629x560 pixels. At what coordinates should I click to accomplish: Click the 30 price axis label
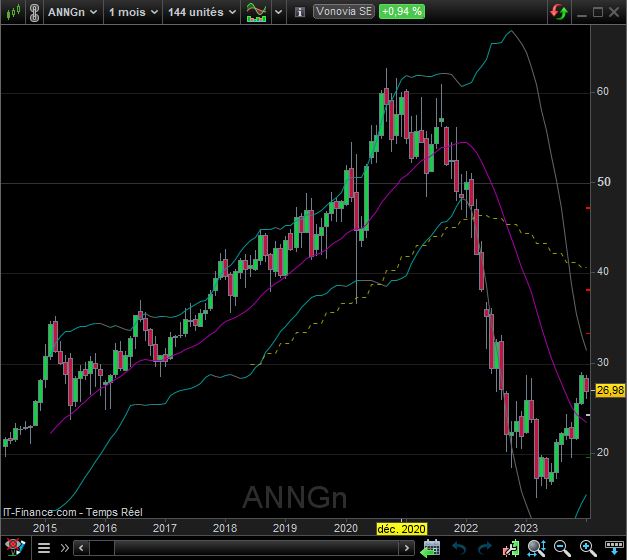point(604,363)
